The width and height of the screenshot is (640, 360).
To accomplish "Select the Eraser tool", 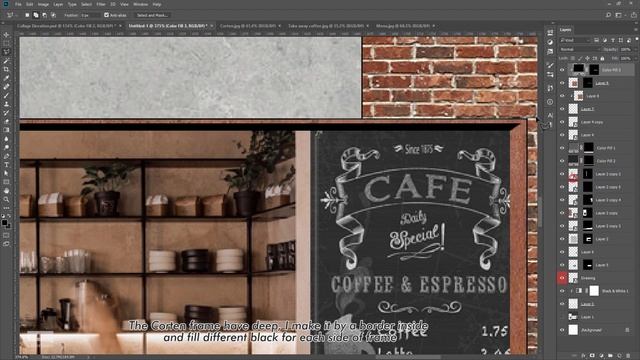I will tap(6, 121).
